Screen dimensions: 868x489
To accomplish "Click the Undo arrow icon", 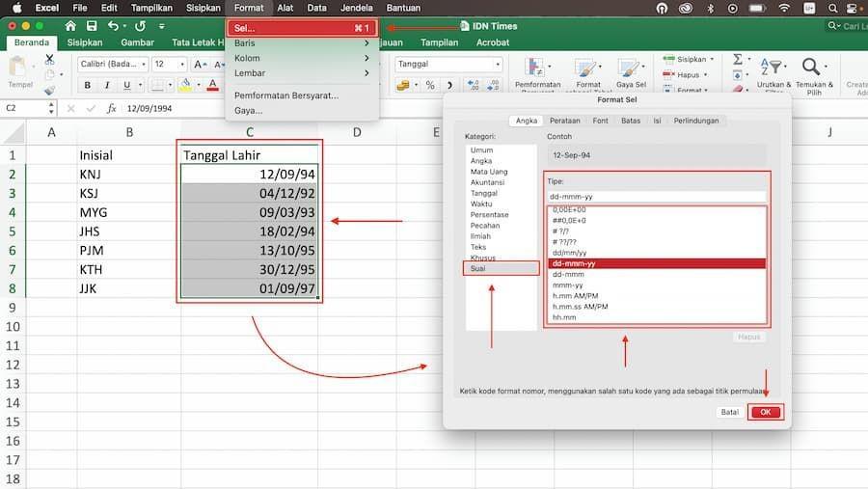I will [x=114, y=26].
